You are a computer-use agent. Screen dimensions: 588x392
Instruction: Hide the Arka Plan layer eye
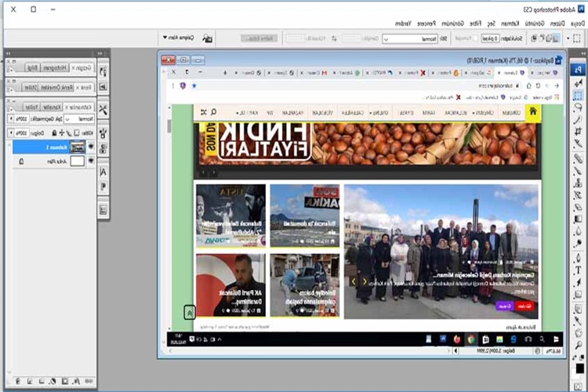point(91,161)
